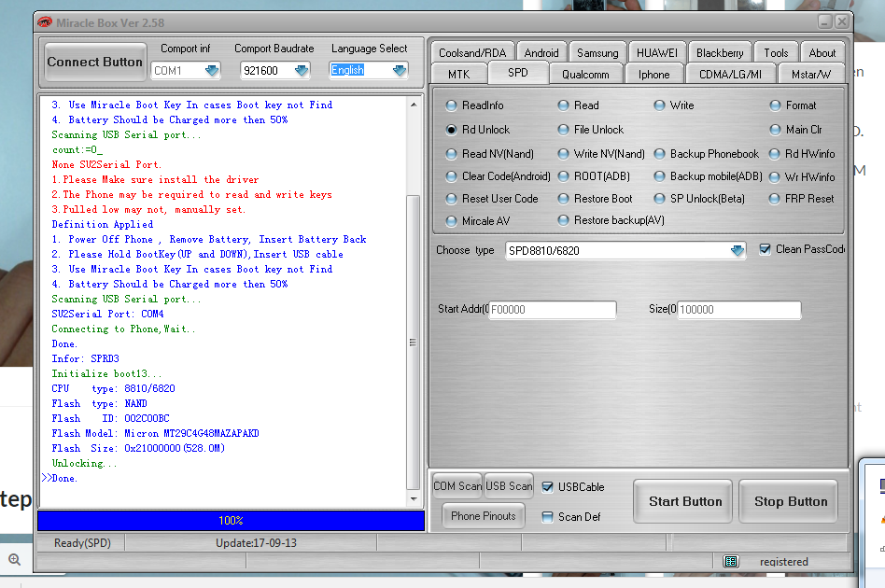Switch to the Iphone tab
The image size is (885, 588).
(654, 74)
